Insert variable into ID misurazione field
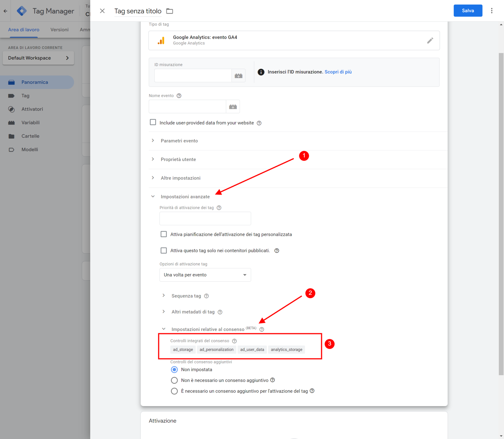The width and height of the screenshot is (504, 439). (238, 76)
